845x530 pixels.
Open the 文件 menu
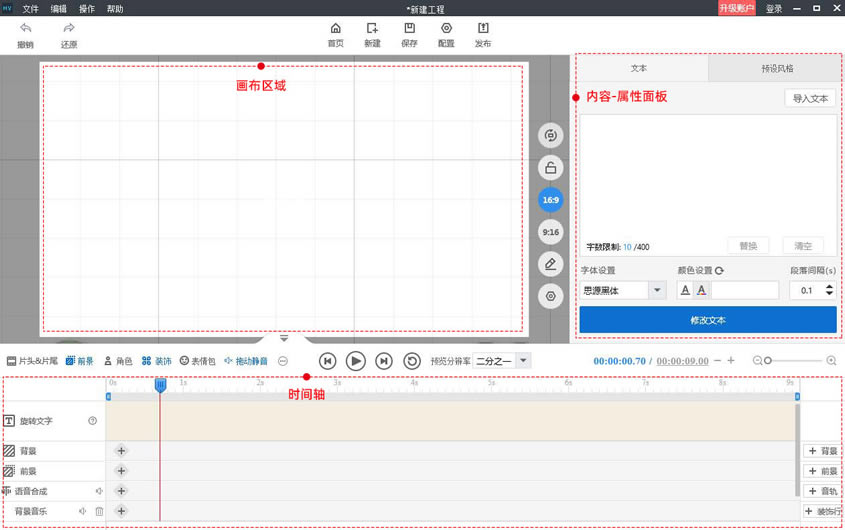pos(30,8)
